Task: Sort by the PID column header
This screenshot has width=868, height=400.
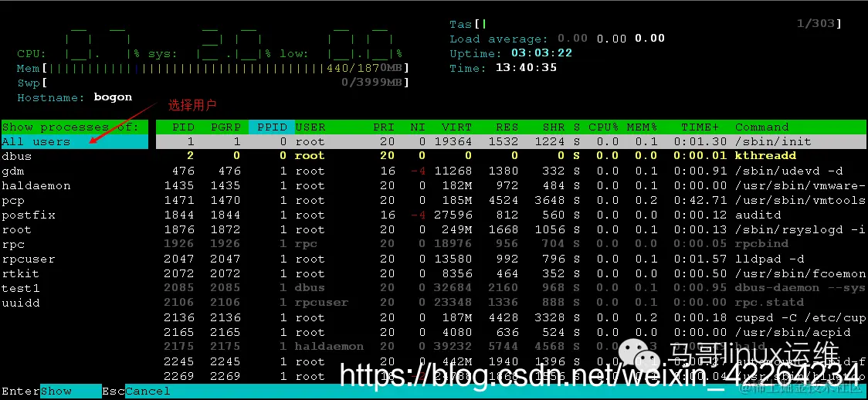Action: [x=183, y=127]
